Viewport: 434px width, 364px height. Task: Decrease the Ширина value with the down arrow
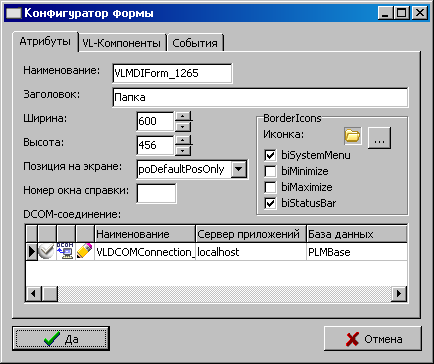(183, 127)
